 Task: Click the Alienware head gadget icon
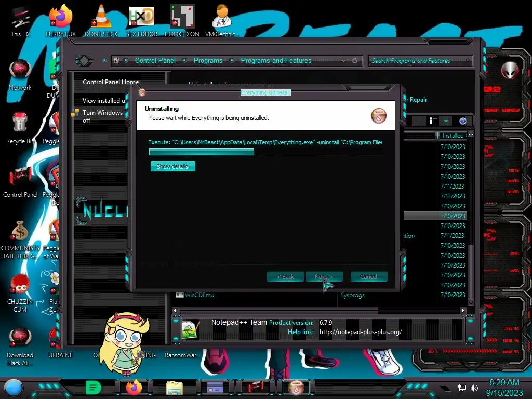pos(510,70)
